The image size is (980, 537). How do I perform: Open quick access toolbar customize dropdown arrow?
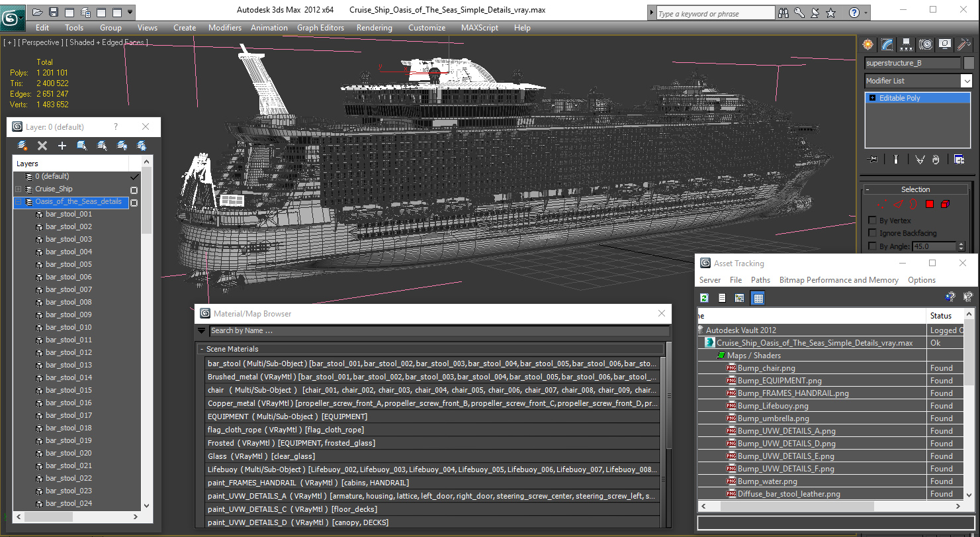pyautogui.click(x=130, y=12)
